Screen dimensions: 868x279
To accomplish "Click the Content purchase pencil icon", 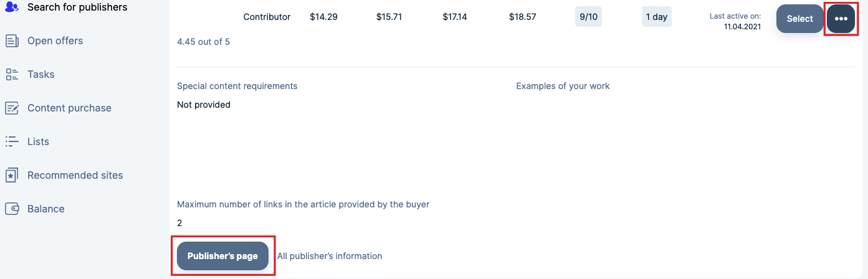I will tap(12, 108).
